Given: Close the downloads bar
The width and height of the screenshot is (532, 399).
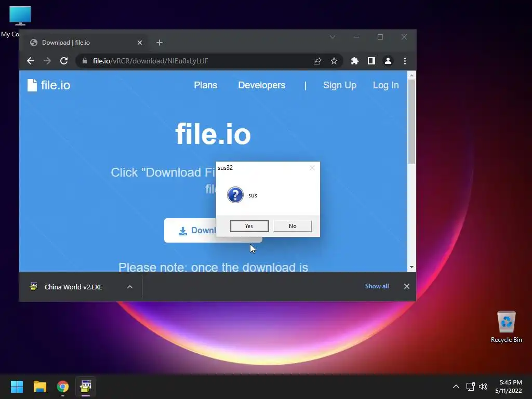Looking at the screenshot, I should [x=407, y=286].
